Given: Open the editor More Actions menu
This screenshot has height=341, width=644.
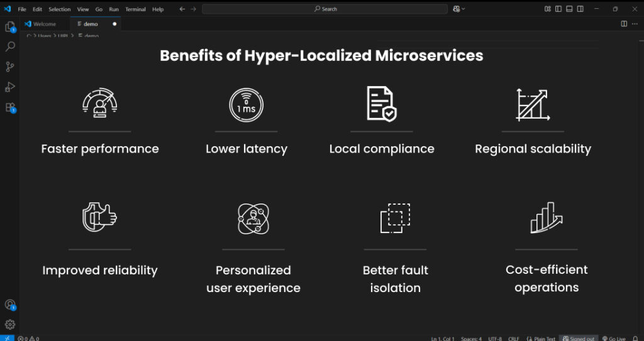Looking at the screenshot, I should pos(635,24).
